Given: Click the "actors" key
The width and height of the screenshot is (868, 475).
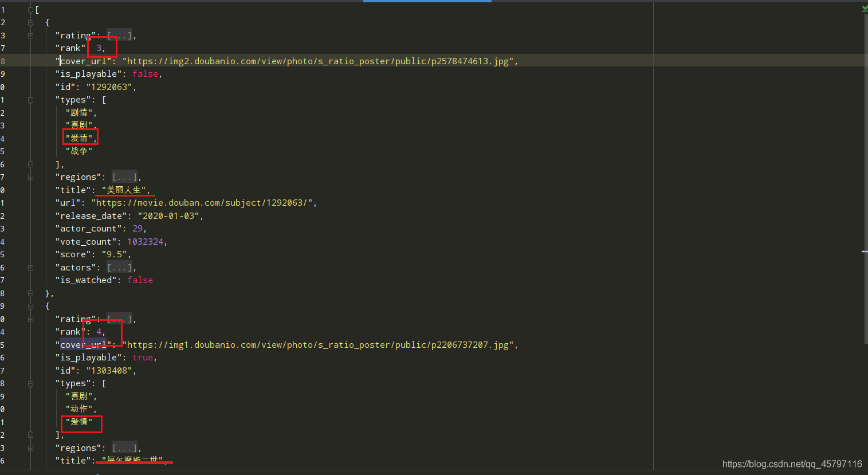Looking at the screenshot, I should coord(76,268).
